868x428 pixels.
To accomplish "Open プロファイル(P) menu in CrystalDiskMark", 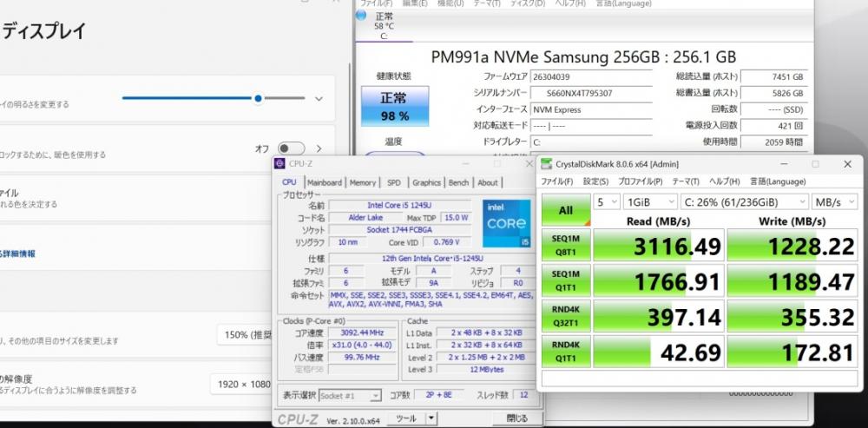I will click(640, 181).
